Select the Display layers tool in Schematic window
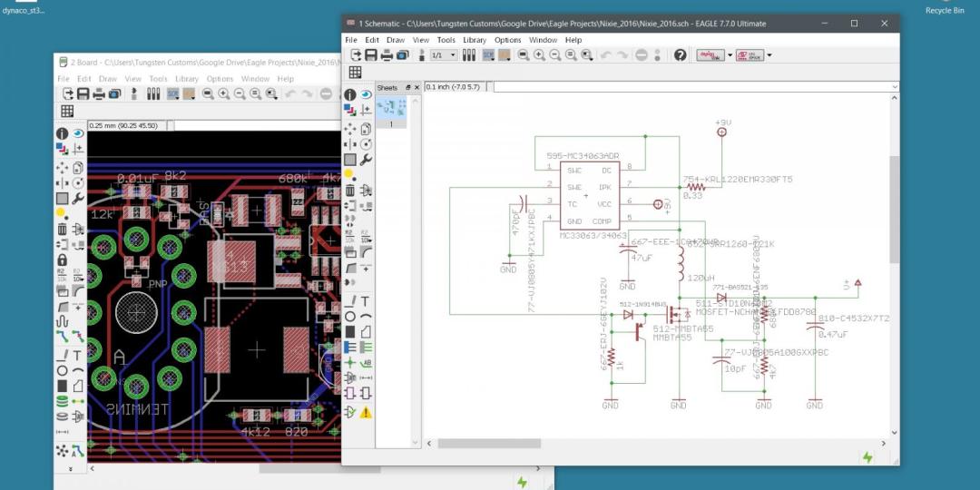Image resolution: width=980 pixels, height=490 pixels. pos(350,110)
